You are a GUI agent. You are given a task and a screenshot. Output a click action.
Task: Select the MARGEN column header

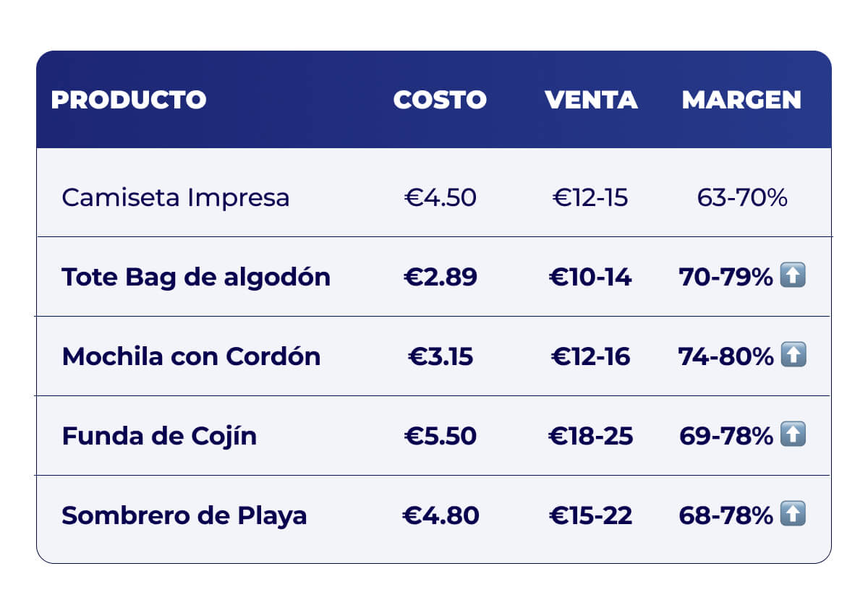pos(741,100)
